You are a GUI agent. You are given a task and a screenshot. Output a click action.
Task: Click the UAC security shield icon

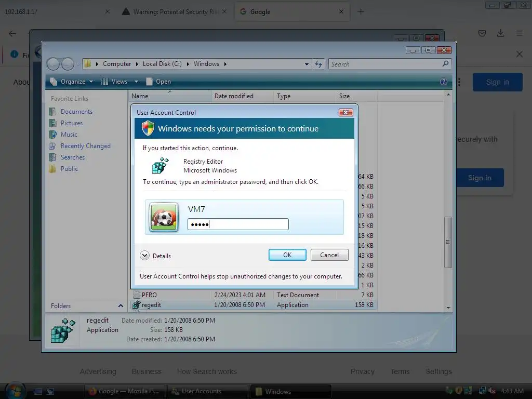pos(148,128)
